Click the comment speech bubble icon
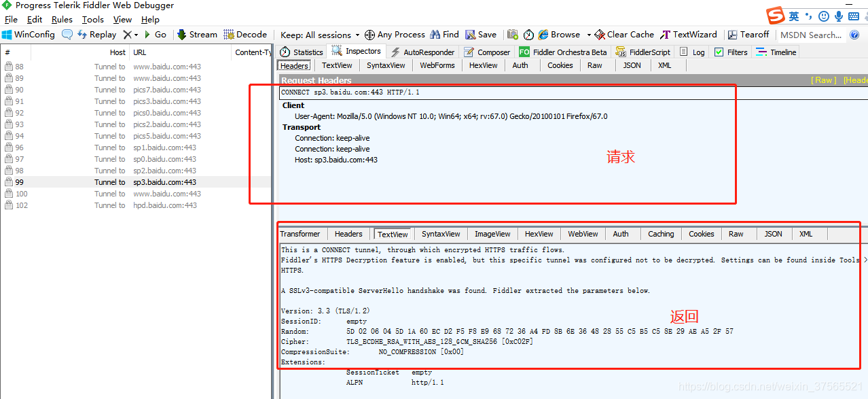The height and width of the screenshot is (399, 868). click(x=67, y=35)
